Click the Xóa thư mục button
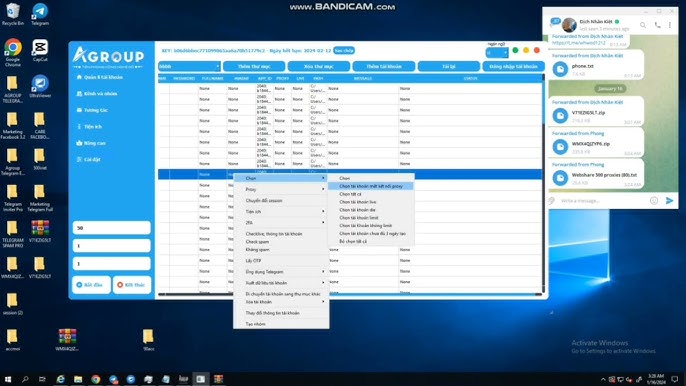686x386 pixels. (318, 66)
